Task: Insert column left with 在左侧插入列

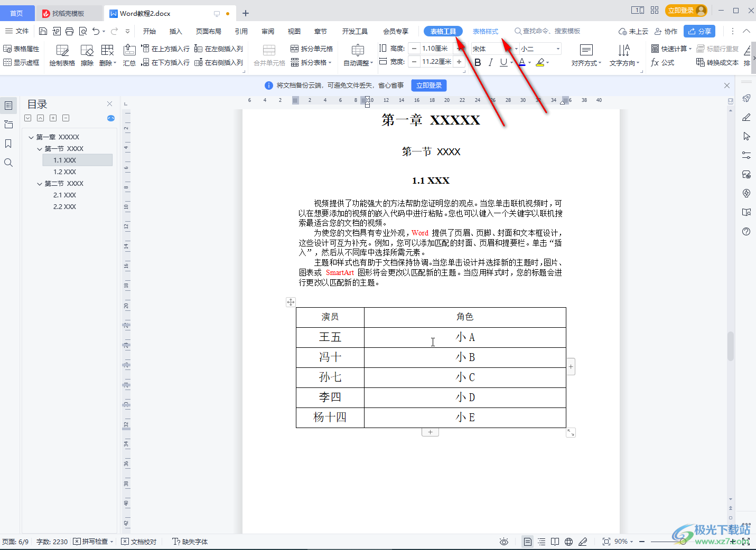Action: (x=219, y=49)
